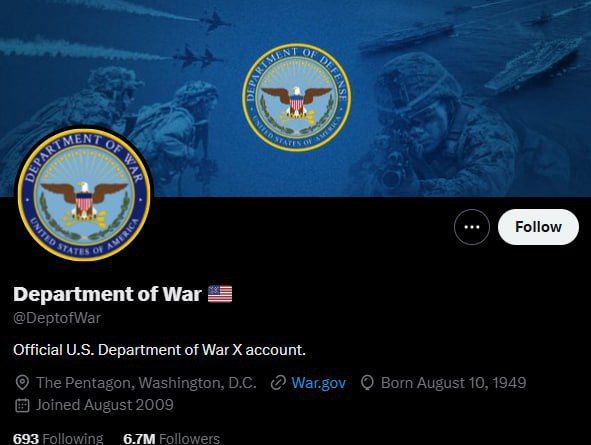The height and width of the screenshot is (445, 591).
Task: Click the Official U.S. Department of War bio text
Action: tap(159, 350)
